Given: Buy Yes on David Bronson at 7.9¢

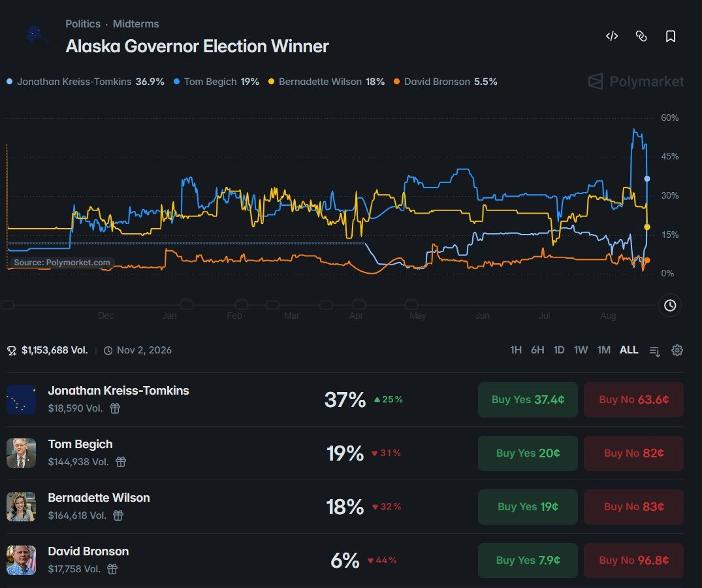Looking at the screenshot, I should (x=528, y=561).
